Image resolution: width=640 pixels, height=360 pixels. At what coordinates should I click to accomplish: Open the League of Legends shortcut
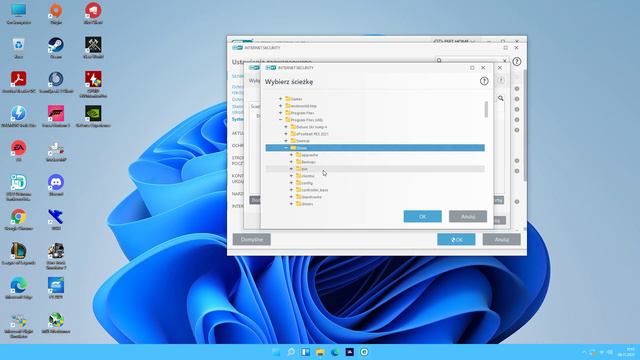coord(18,253)
